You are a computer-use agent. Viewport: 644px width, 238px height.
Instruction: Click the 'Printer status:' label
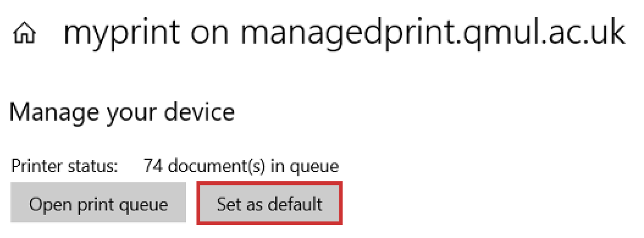coord(65,166)
